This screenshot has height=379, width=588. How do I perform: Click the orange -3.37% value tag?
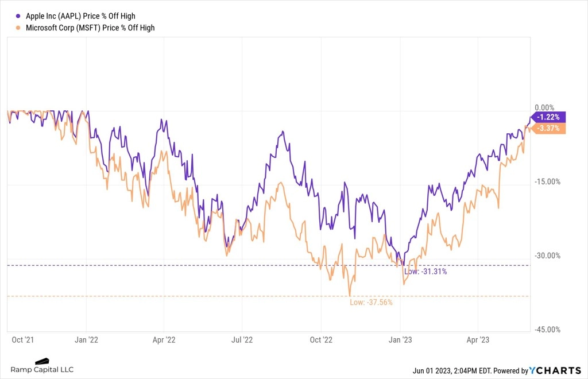pos(548,128)
